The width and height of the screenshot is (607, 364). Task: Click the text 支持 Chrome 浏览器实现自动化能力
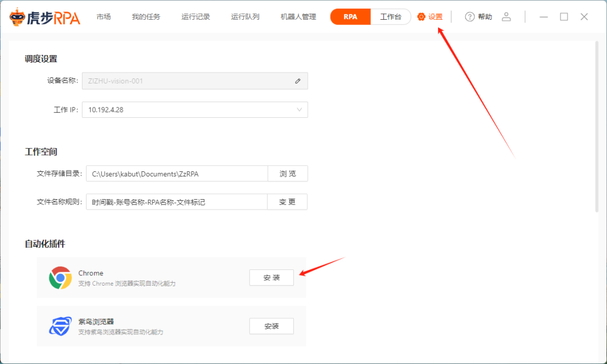(x=127, y=283)
